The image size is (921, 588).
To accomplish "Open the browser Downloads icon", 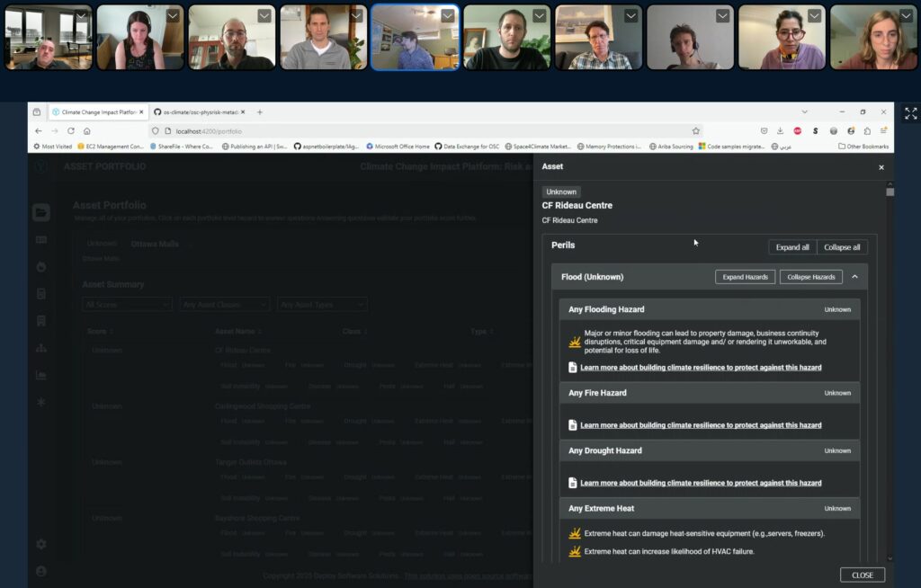I will click(780, 131).
